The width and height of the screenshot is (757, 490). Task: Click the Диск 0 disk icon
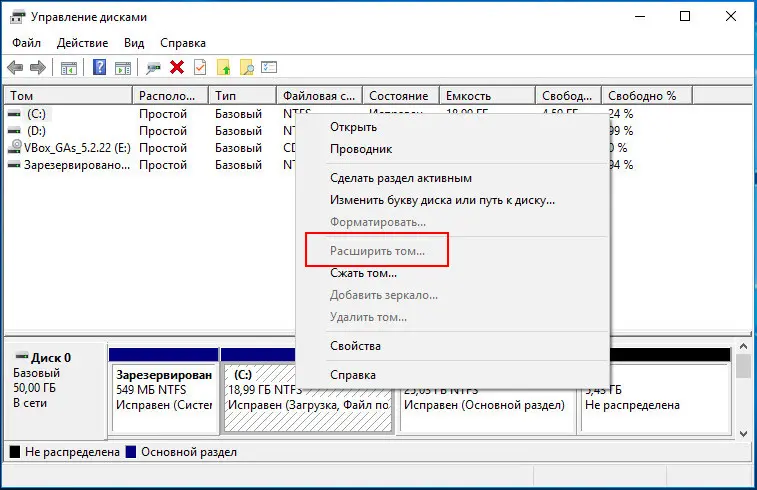pos(22,357)
